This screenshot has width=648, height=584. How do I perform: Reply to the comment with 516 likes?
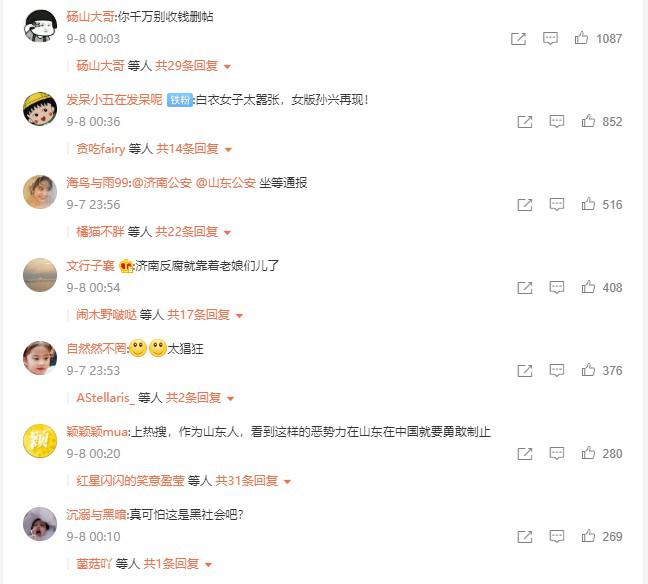557,204
